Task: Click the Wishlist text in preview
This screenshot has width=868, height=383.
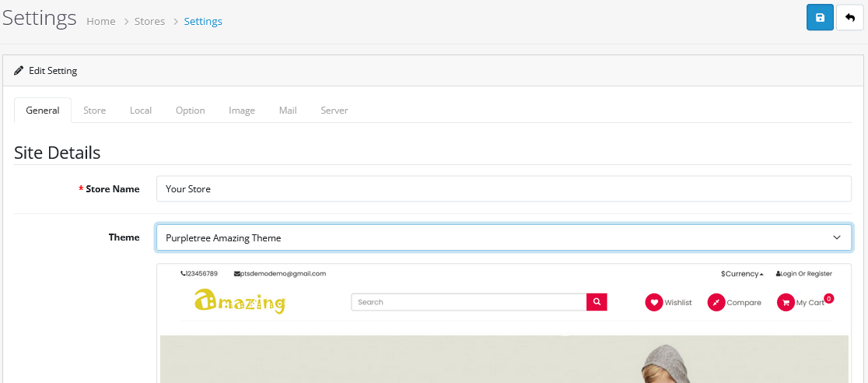Action: coord(678,303)
